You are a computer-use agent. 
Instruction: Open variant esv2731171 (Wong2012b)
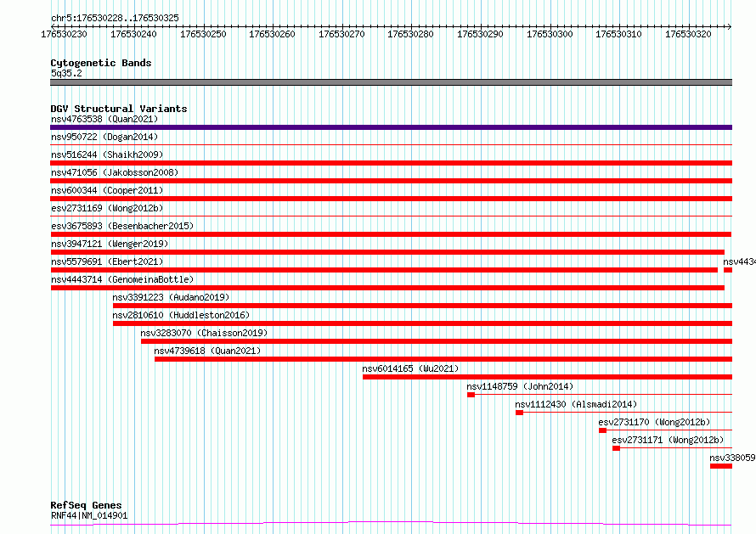point(668,440)
